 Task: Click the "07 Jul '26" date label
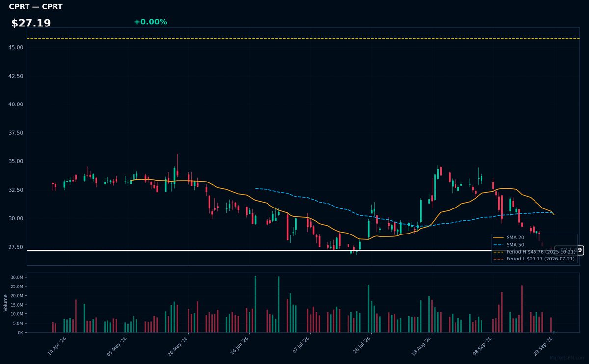click(x=301, y=346)
